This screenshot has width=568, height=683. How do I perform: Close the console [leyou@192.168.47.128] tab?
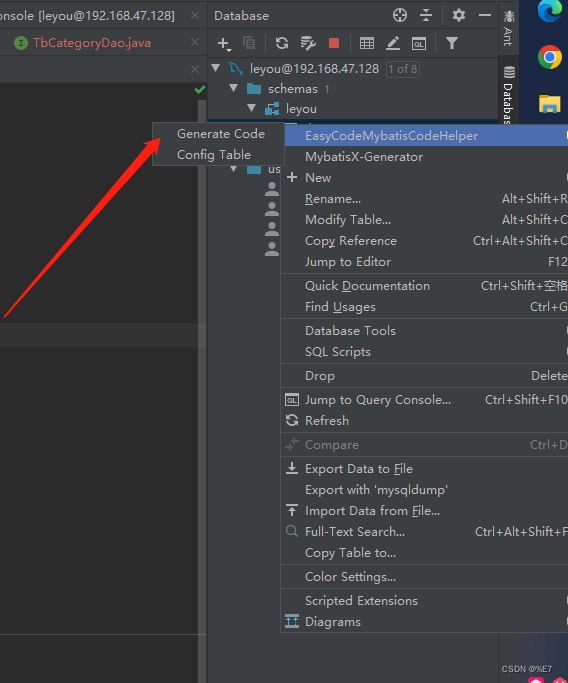pyautogui.click(x=195, y=15)
